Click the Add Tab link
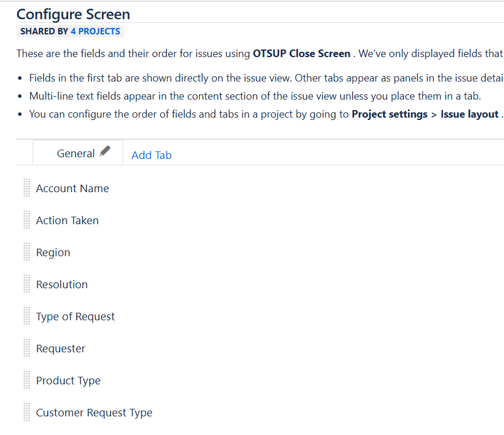Viewport: 504px width, 435px height. tap(151, 155)
